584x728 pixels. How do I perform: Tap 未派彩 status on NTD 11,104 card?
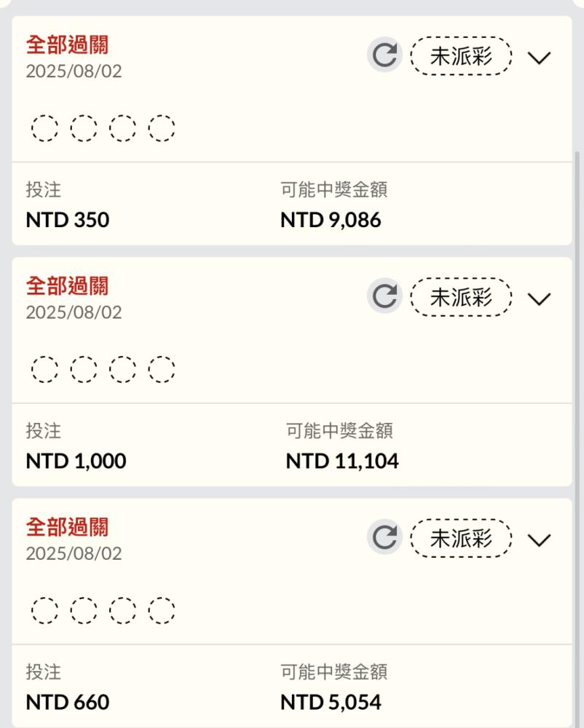[x=461, y=297]
